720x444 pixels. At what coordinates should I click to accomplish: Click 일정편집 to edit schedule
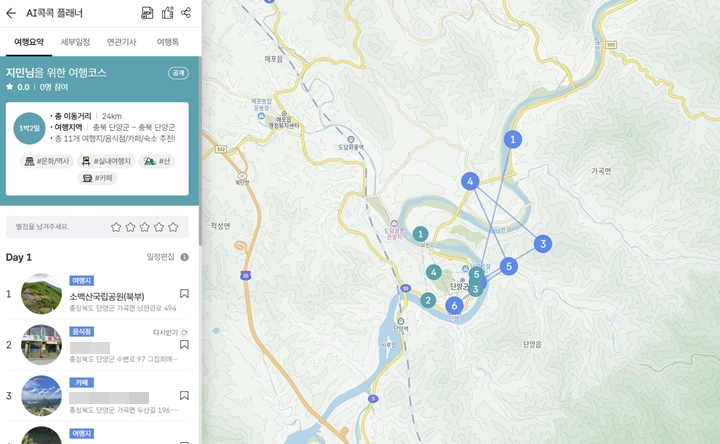160,257
